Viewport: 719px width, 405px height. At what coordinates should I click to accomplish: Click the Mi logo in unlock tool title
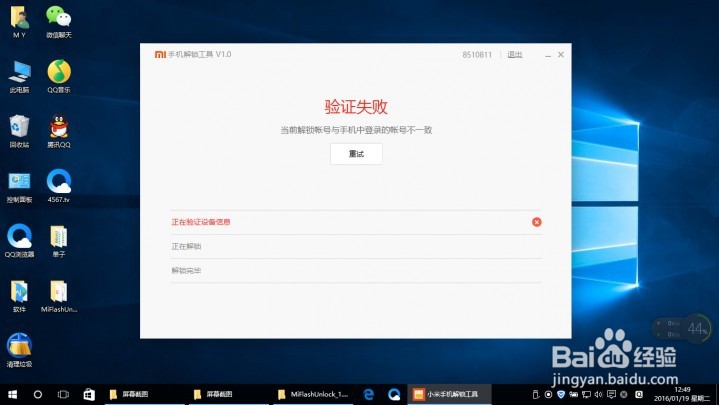(160, 55)
